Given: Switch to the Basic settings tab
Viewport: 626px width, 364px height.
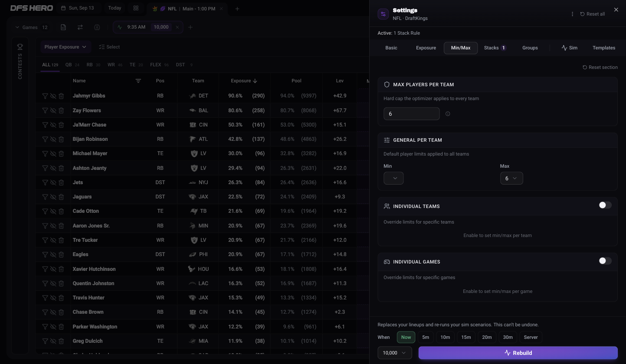Looking at the screenshot, I should click(391, 48).
